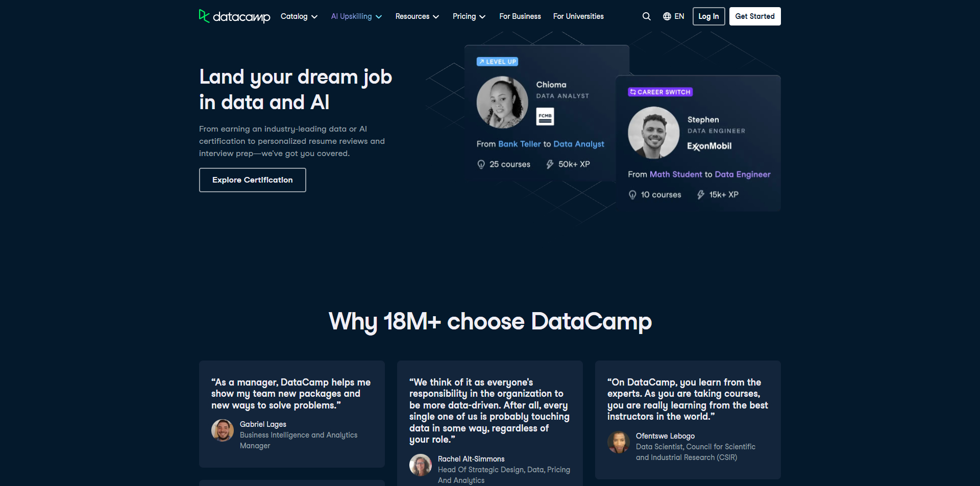Select For Business in the navigation
The height and width of the screenshot is (486, 980).
tap(520, 16)
